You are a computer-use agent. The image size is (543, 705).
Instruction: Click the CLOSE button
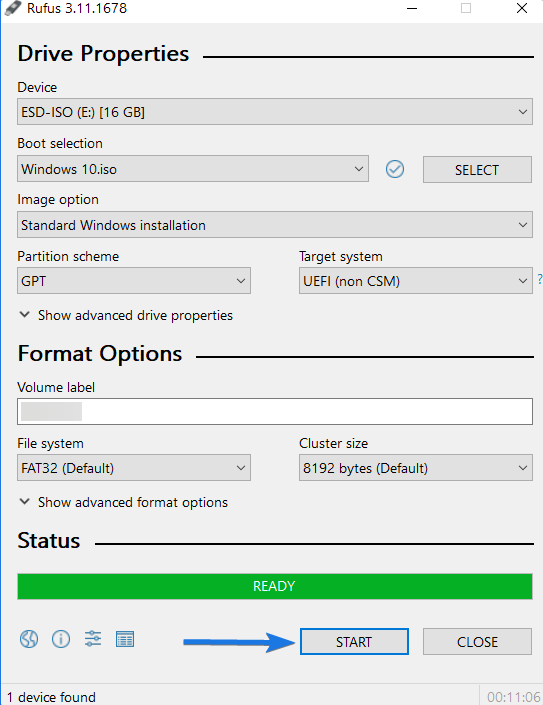coord(477,642)
